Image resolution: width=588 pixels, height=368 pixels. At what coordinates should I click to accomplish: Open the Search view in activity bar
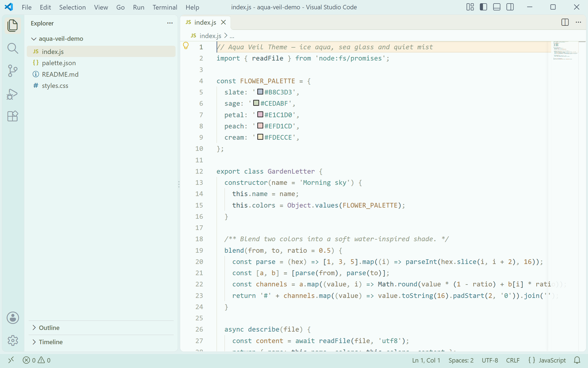tap(13, 48)
